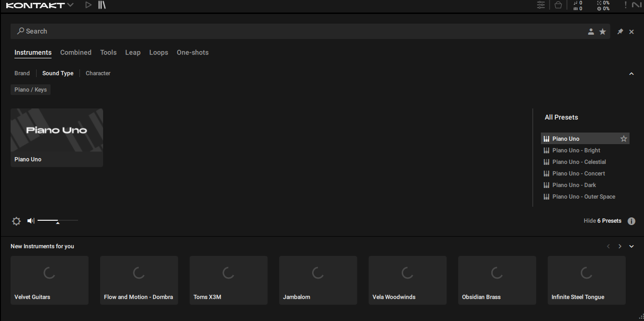Adjust the preview volume slider

coord(58,221)
